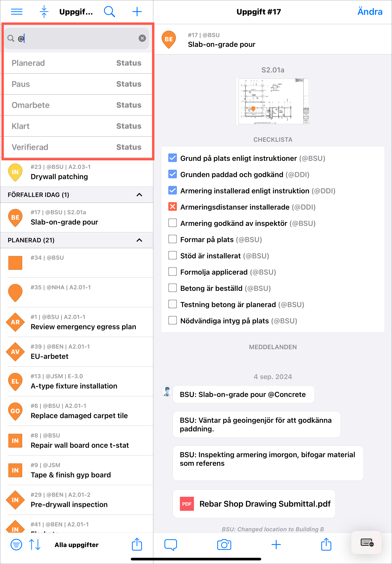This screenshot has height=564, width=392.
Task: Open the camera icon in bottom toolbar
Action: tap(224, 544)
